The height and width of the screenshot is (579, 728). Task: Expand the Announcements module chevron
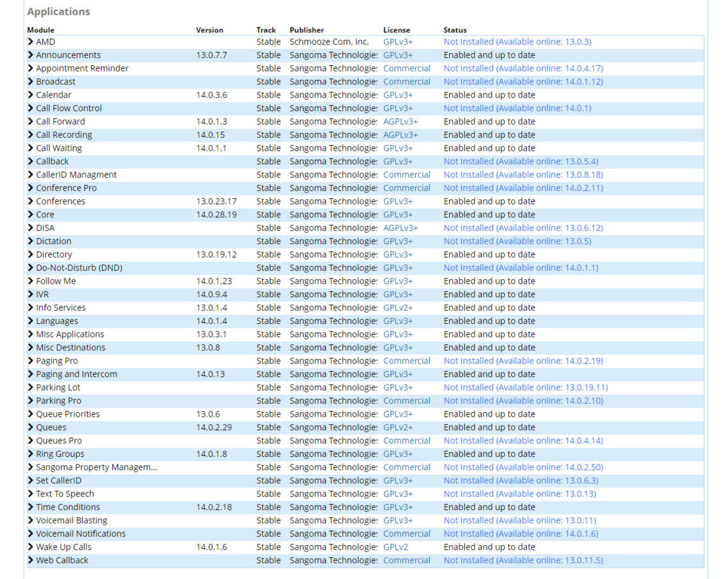tap(31, 55)
